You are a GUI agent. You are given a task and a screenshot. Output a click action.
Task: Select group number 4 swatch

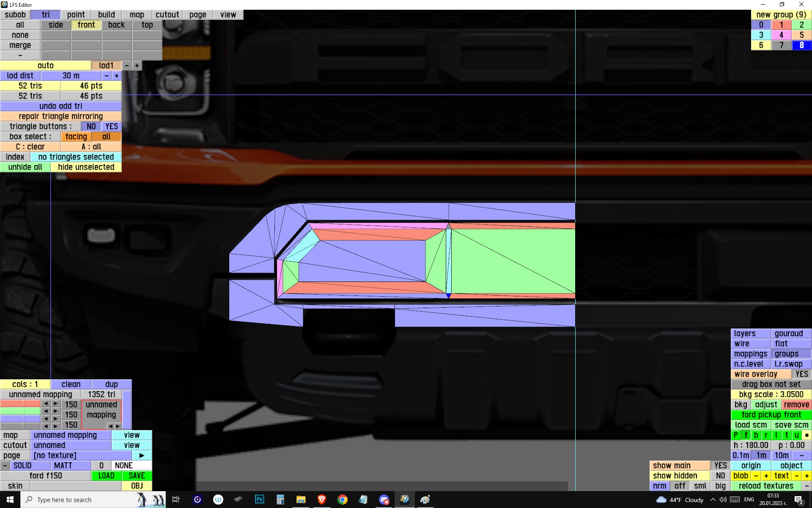click(781, 35)
